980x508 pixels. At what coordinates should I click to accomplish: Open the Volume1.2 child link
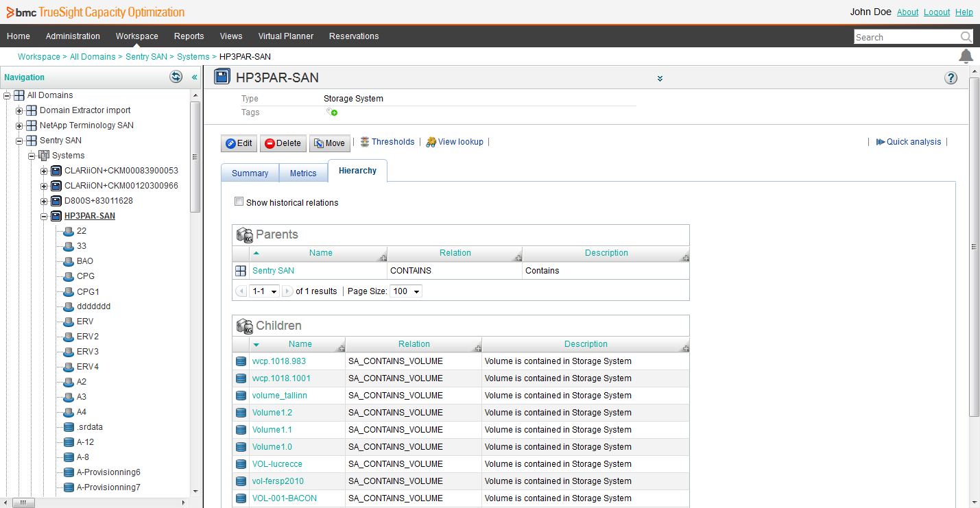tap(272, 413)
